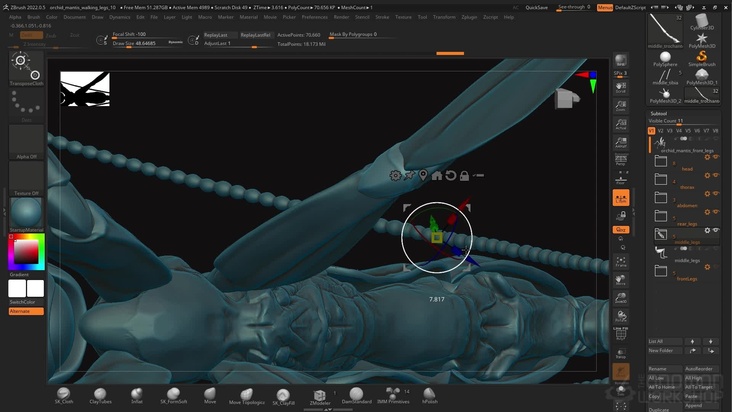Select the Inflat brush
The height and width of the screenshot is (412, 732).
(x=136, y=394)
